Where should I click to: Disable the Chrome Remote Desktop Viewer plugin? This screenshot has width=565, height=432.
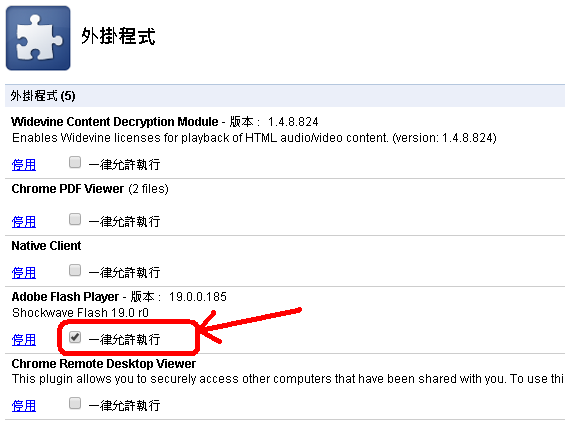[24, 406]
